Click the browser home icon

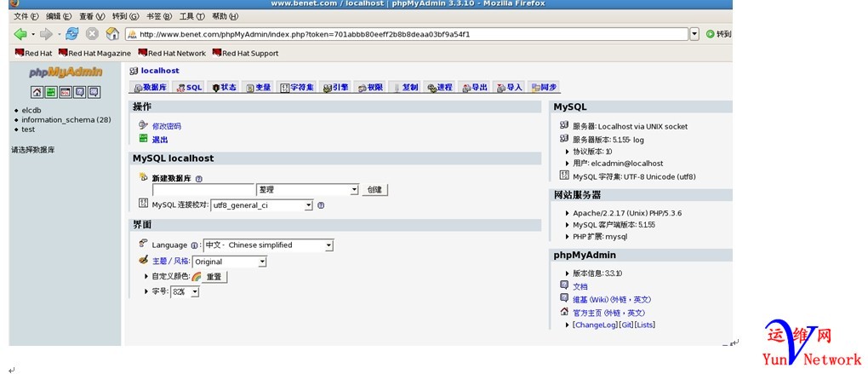coord(112,34)
